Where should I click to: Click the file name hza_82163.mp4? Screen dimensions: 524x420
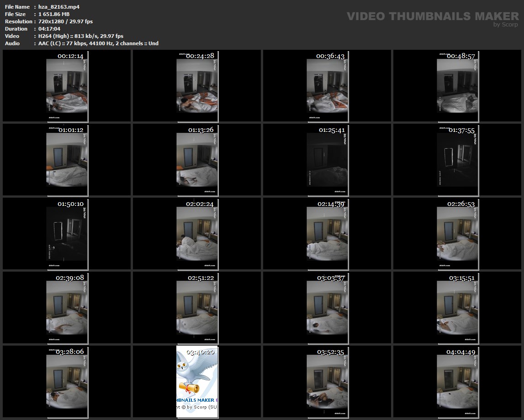pyautogui.click(x=59, y=7)
